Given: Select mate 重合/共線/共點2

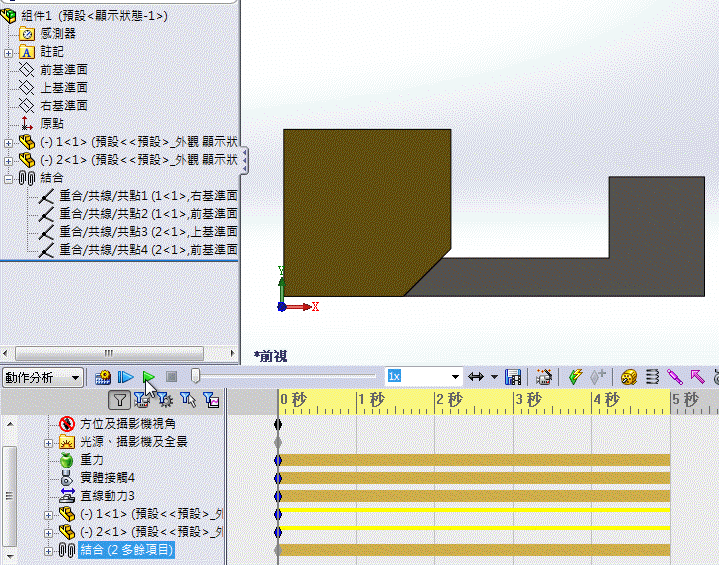Looking at the screenshot, I should [x=148, y=214].
